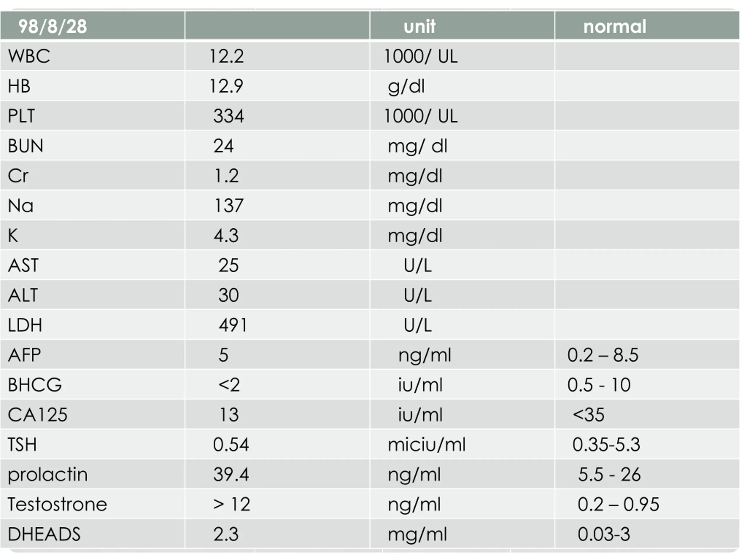
Task: Select the prolactin value 39.4
Action: pos(231,474)
